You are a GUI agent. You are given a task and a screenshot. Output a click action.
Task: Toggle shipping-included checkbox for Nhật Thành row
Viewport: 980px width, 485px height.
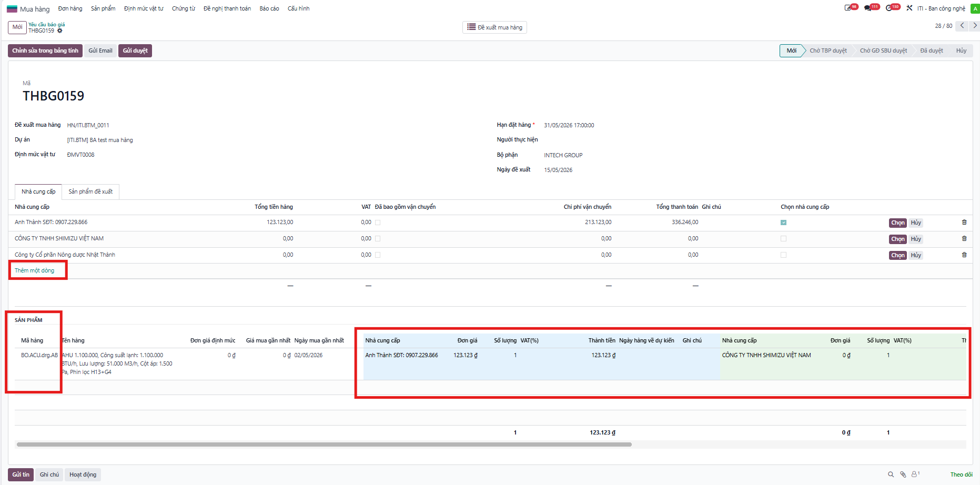[378, 255]
